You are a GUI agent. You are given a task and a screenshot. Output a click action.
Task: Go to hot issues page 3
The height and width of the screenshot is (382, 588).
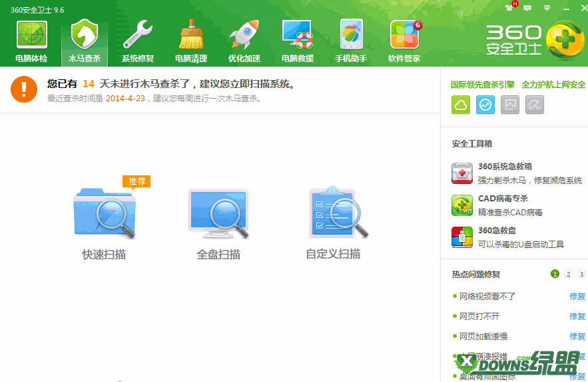pos(581,274)
